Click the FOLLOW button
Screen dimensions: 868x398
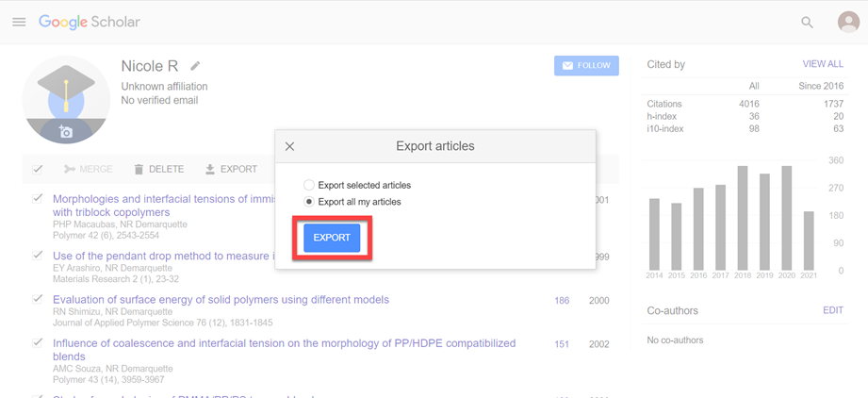pyautogui.click(x=585, y=66)
